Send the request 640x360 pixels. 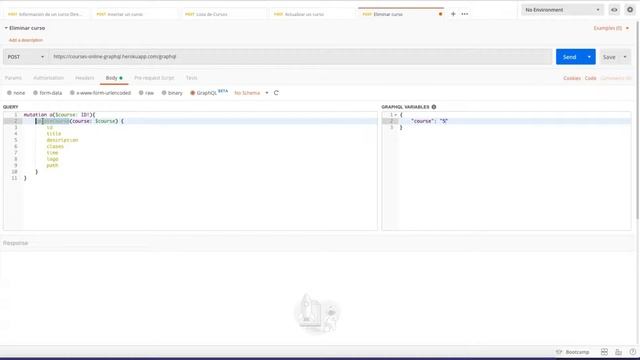coord(569,57)
